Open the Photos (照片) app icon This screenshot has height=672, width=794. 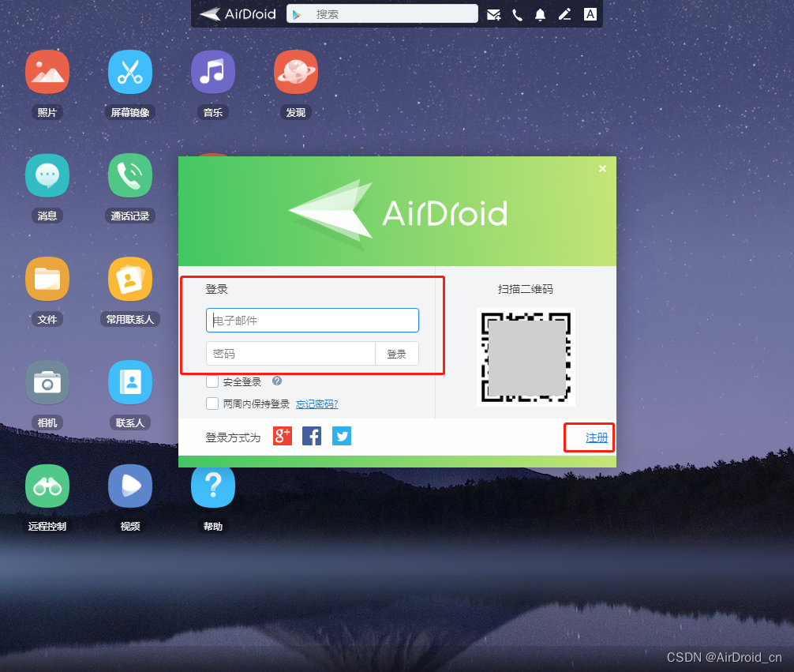pyautogui.click(x=47, y=71)
